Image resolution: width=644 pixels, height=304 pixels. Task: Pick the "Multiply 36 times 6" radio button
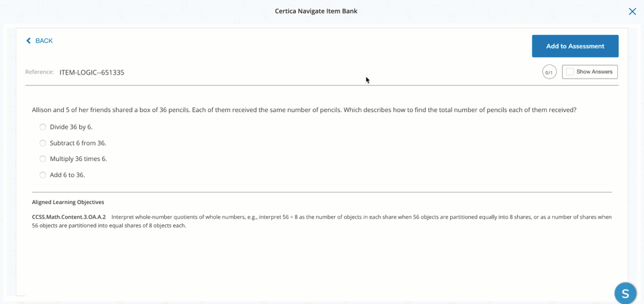[43, 159]
